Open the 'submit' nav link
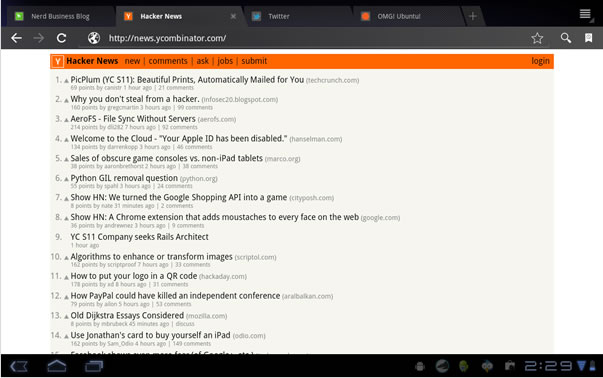This screenshot has width=603, height=378. click(254, 61)
